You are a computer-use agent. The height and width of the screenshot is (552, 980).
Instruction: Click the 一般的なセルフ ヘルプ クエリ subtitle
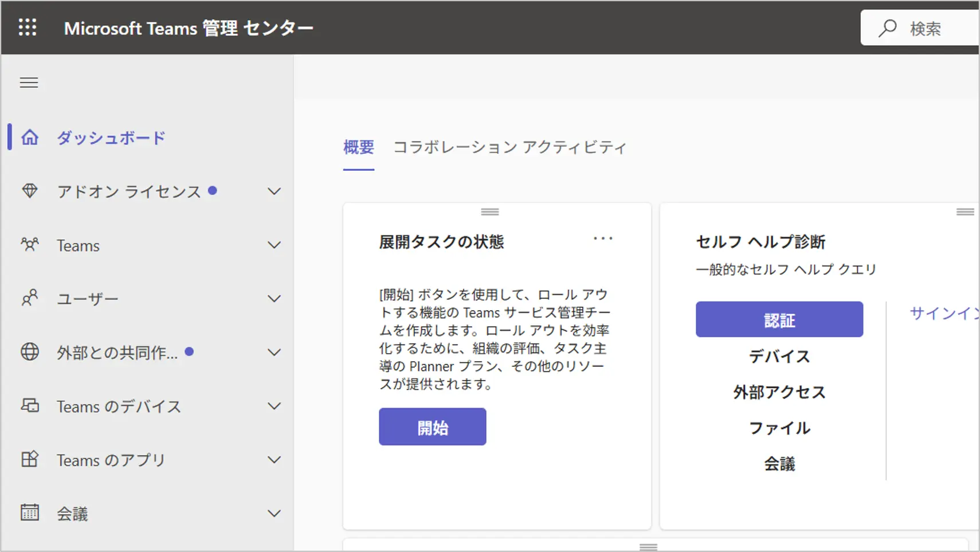pyautogui.click(x=786, y=269)
